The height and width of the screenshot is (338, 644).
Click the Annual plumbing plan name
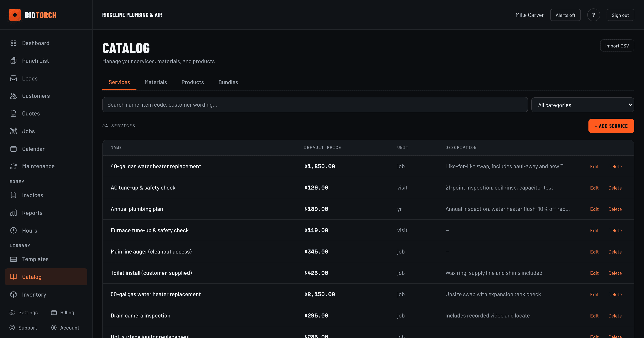137,209
